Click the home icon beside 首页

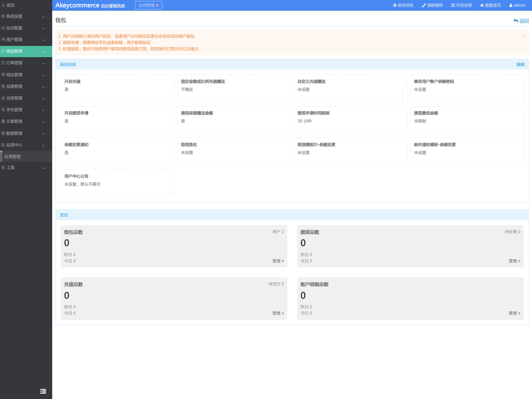tap(3, 5)
